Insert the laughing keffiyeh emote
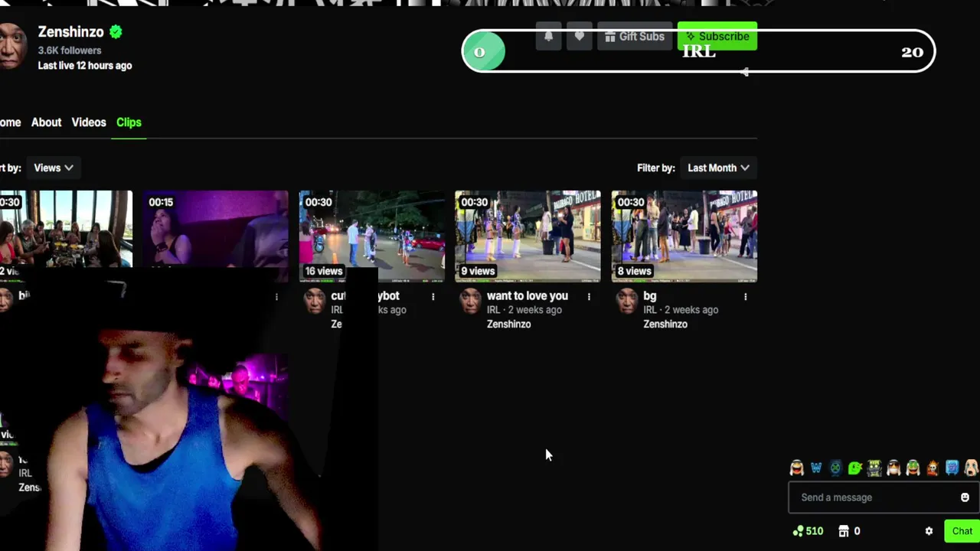This screenshot has height=551, width=980. pos(797,468)
